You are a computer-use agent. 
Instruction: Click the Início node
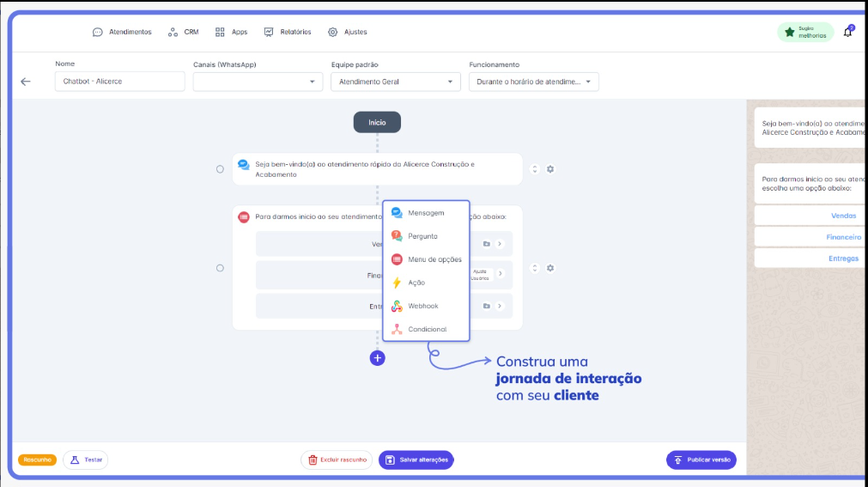point(377,123)
